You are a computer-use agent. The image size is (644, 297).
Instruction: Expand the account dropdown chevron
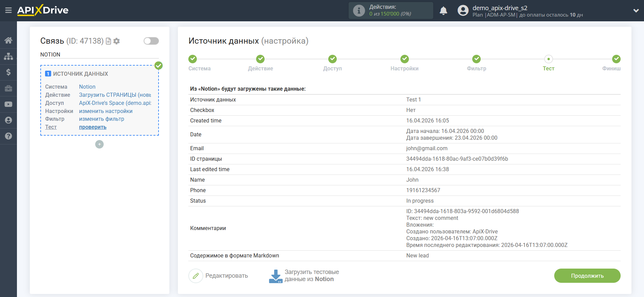point(636,11)
